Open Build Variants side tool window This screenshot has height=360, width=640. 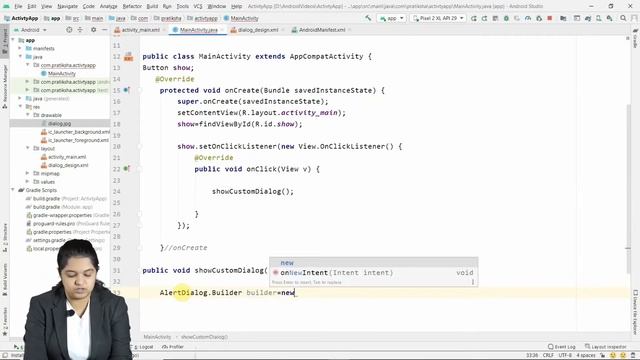coord(5,279)
